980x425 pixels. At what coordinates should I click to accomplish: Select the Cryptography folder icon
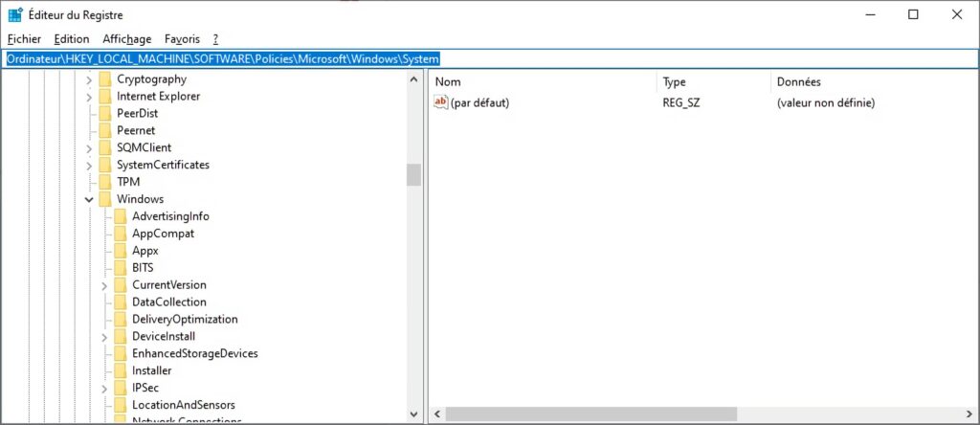point(104,79)
